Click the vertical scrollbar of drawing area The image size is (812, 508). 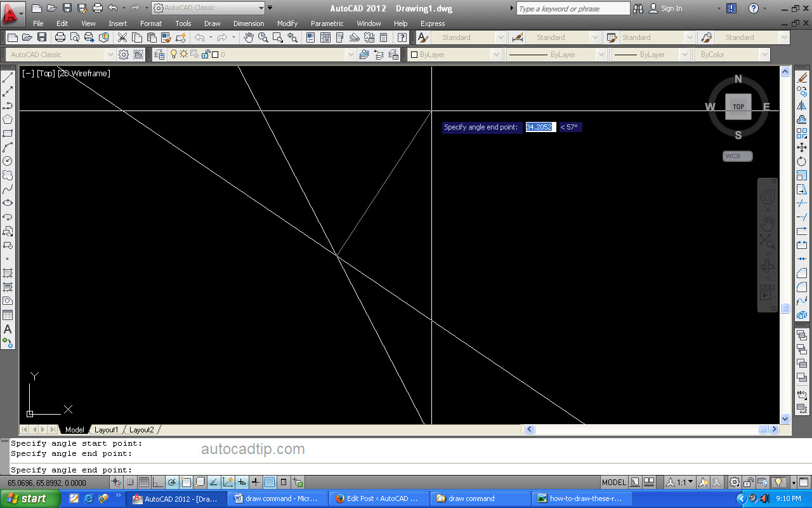coord(785,245)
